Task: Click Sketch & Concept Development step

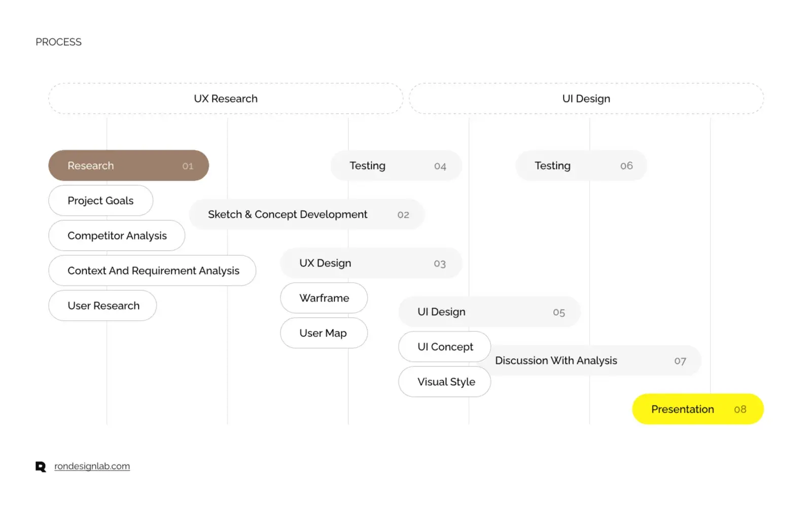Action: coord(307,214)
